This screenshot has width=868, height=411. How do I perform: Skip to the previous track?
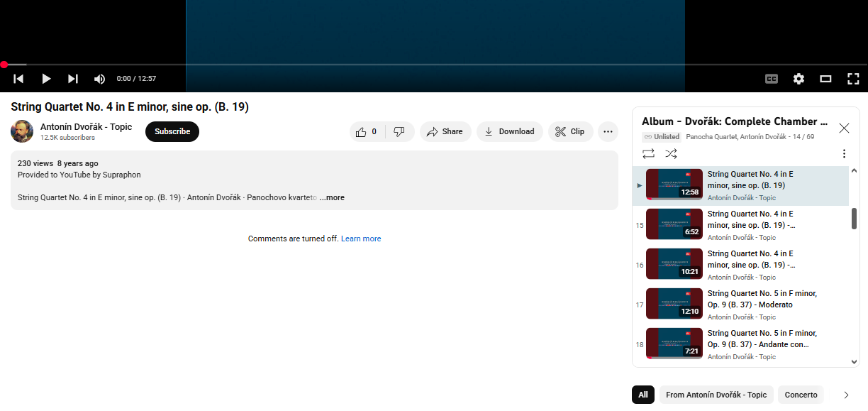[x=19, y=79]
